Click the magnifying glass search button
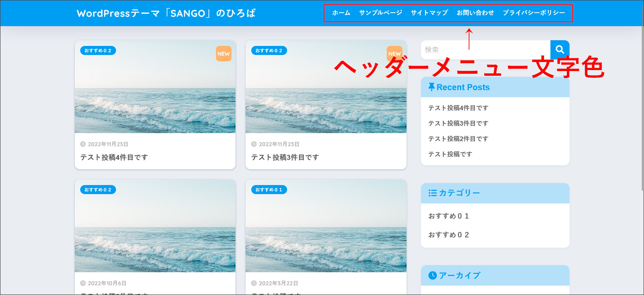The width and height of the screenshot is (644, 295). [x=559, y=50]
